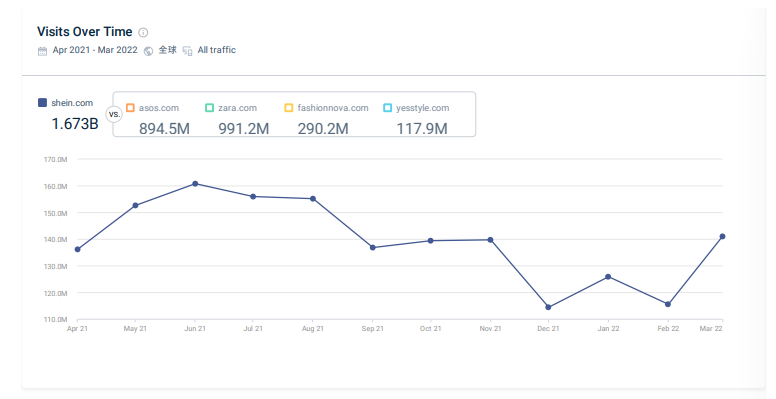Click the vs. comparison badge
The width and height of the screenshot is (776, 399).
click(x=114, y=114)
